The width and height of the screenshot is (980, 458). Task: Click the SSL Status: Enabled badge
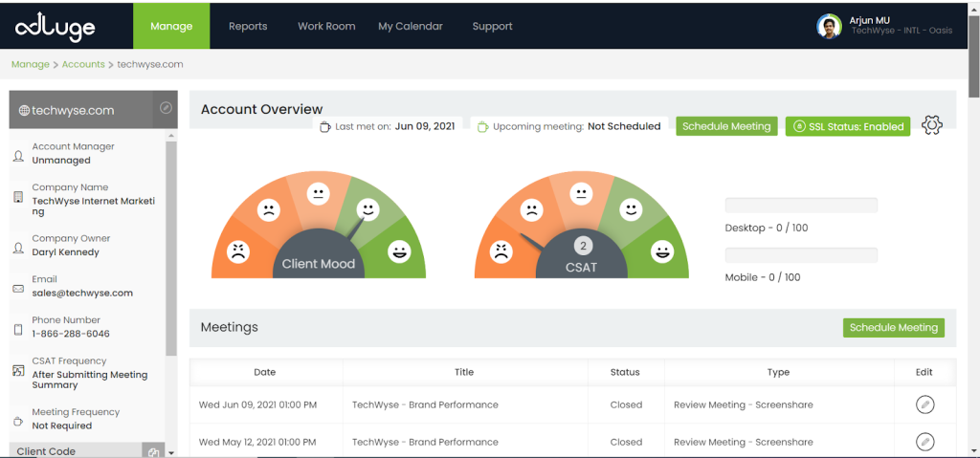(848, 126)
